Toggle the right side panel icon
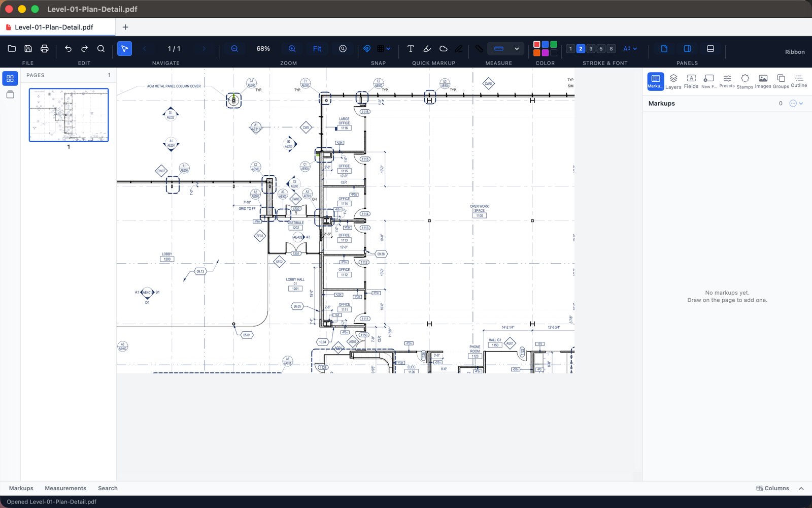Viewport: 812px width, 508px height. tap(687, 49)
